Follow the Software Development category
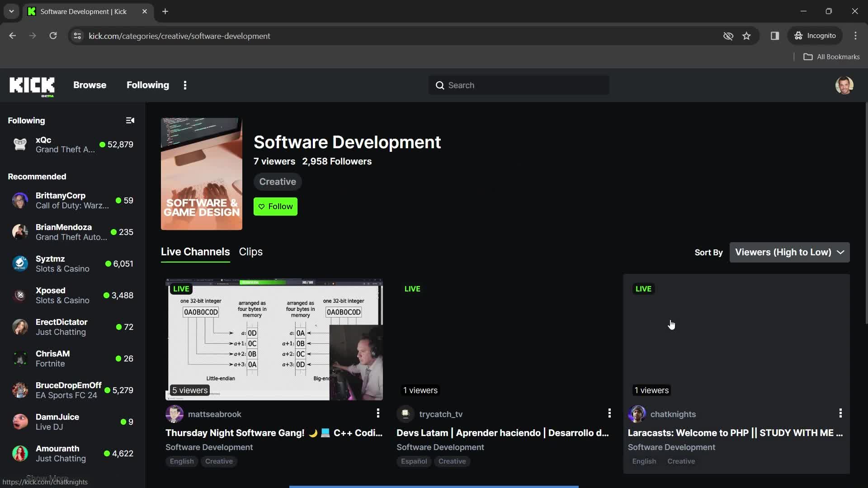Image resolution: width=868 pixels, height=488 pixels. [x=275, y=206]
